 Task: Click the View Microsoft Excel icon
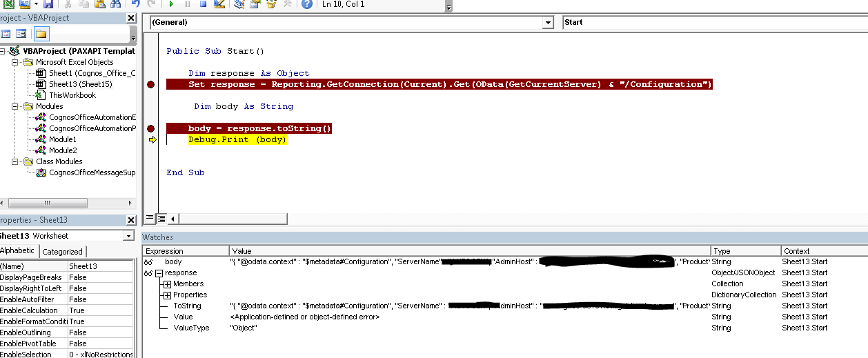[10, 3]
